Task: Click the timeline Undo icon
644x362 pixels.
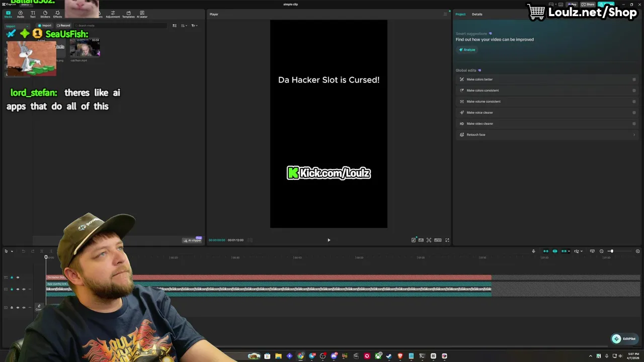Action: tap(23, 251)
